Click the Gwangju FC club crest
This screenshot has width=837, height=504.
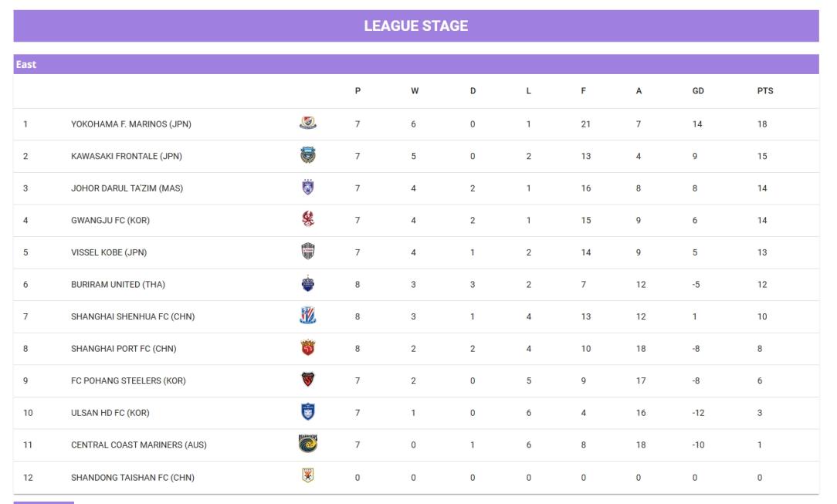click(307, 220)
